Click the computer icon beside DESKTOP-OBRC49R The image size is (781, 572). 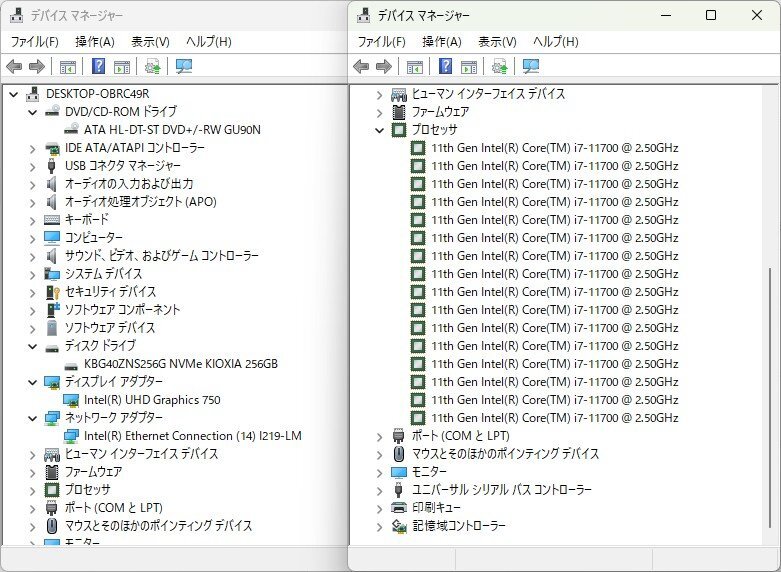point(32,94)
